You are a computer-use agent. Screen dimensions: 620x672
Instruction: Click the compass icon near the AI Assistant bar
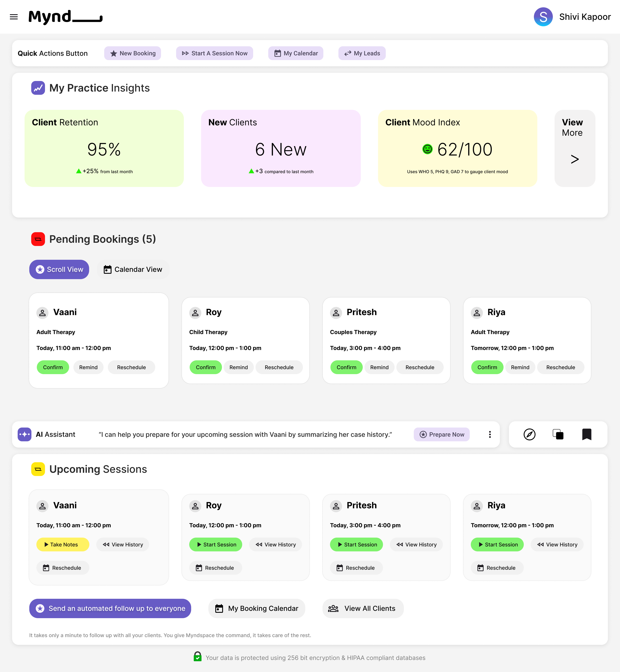click(x=529, y=434)
